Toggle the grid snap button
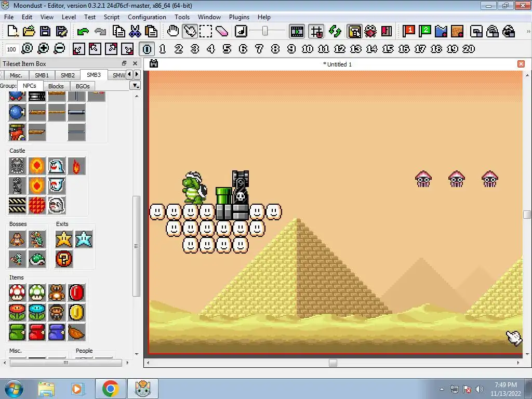The height and width of the screenshot is (399, 532). 316,31
